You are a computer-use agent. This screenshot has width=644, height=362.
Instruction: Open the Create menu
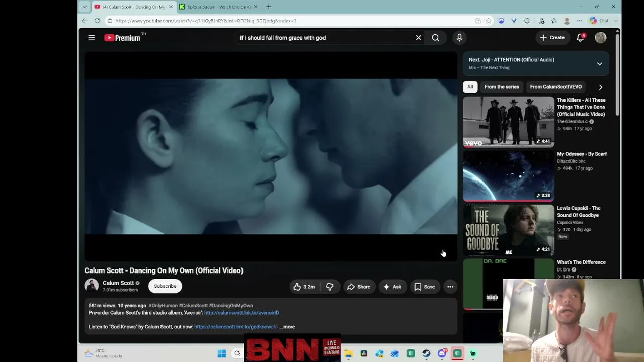pos(552,38)
